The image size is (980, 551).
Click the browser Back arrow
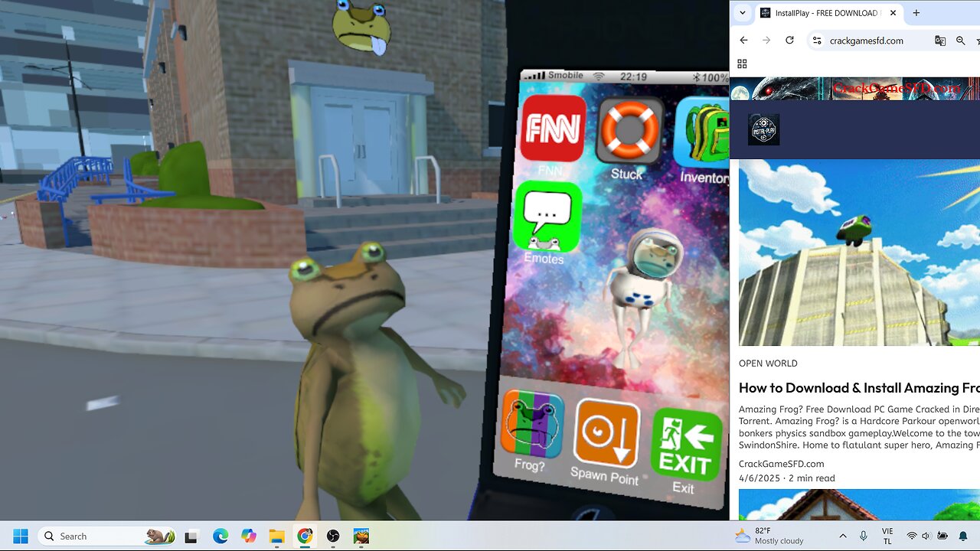coord(743,41)
